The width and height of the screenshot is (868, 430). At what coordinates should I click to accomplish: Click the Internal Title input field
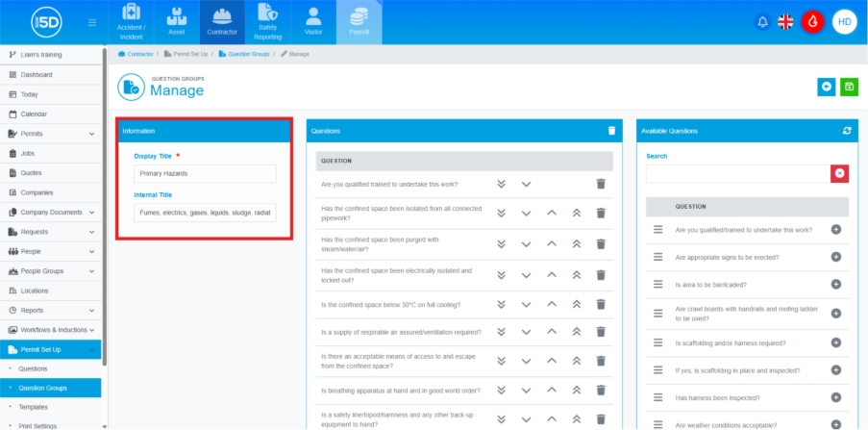[205, 213]
